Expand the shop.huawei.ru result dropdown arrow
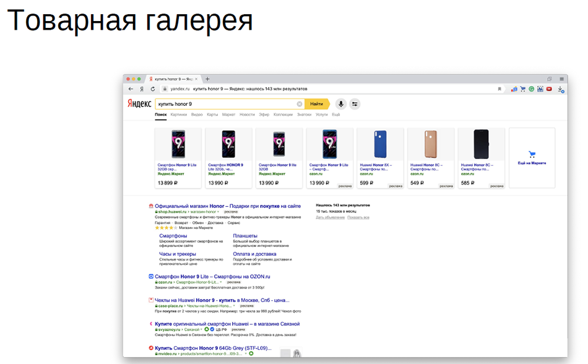Image resolution: width=588 pixels, height=364 pixels. tap(218, 212)
